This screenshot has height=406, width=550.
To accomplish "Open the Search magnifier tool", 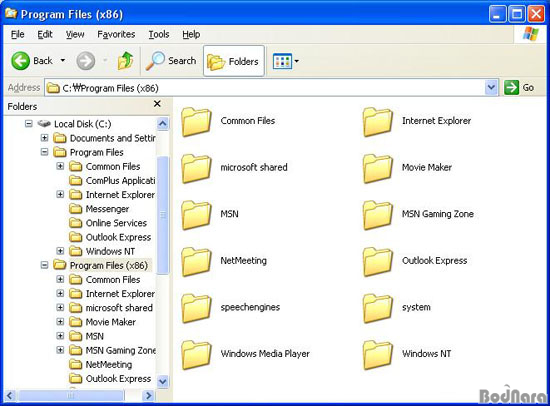I will [155, 61].
